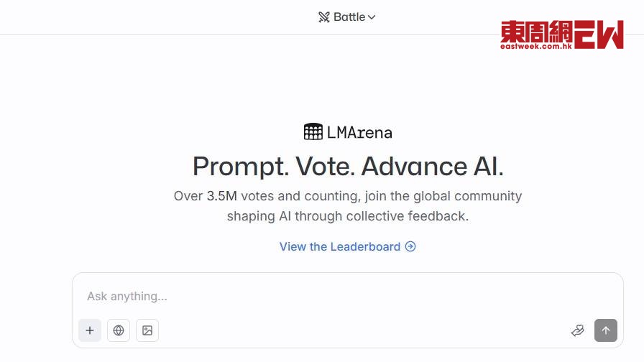Click the word Advance in the headline

pyautogui.click(x=414, y=166)
